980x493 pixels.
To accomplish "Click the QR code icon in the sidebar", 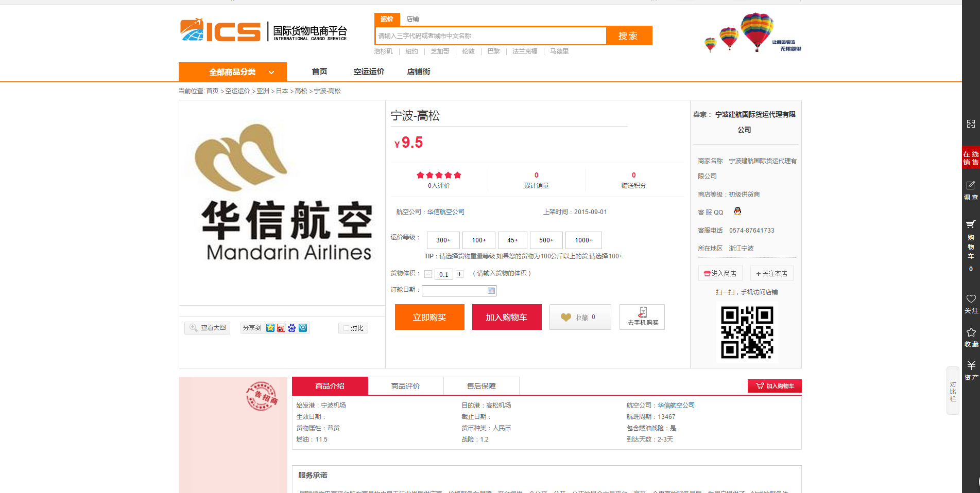I will pos(971,124).
